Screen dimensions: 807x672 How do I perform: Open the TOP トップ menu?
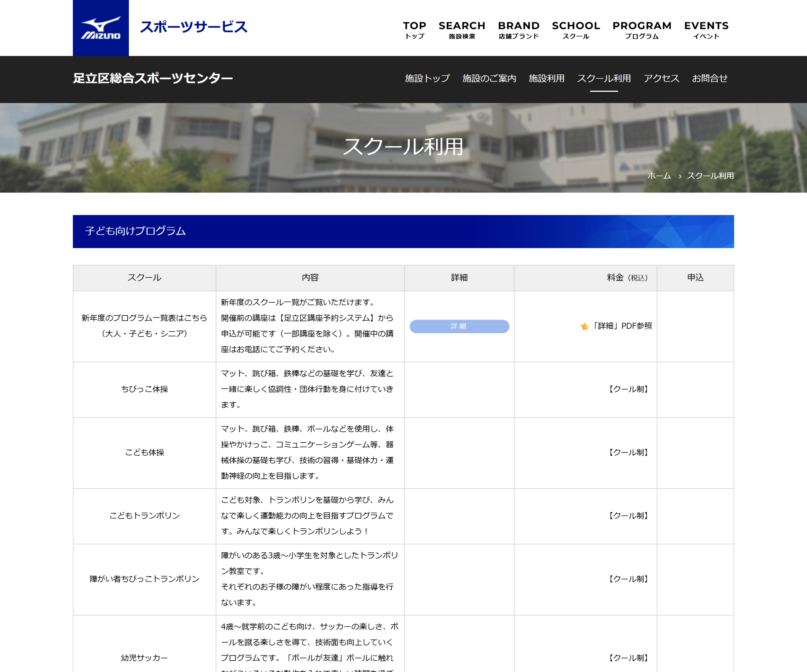pyautogui.click(x=415, y=30)
